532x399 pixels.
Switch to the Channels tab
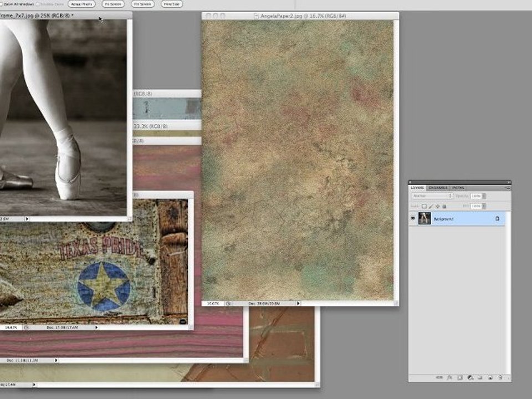click(438, 188)
